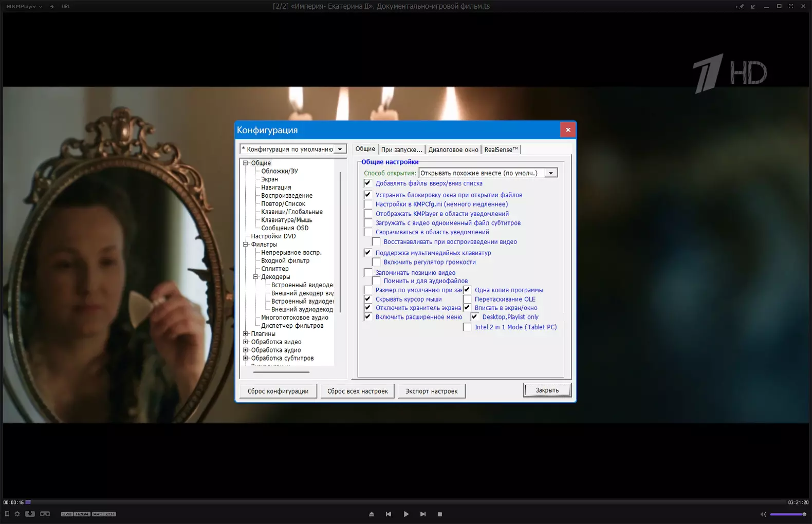Expand the 'Плагины' tree node

[x=246, y=334]
